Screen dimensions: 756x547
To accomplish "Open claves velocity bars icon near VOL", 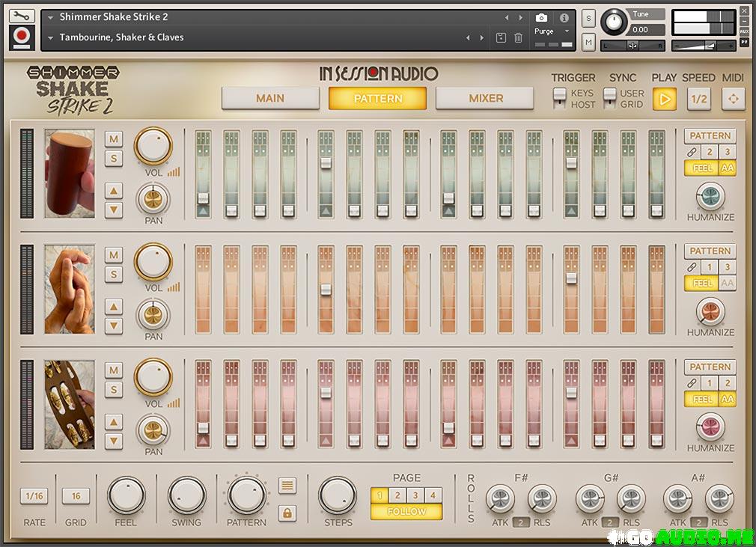I will click(174, 171).
